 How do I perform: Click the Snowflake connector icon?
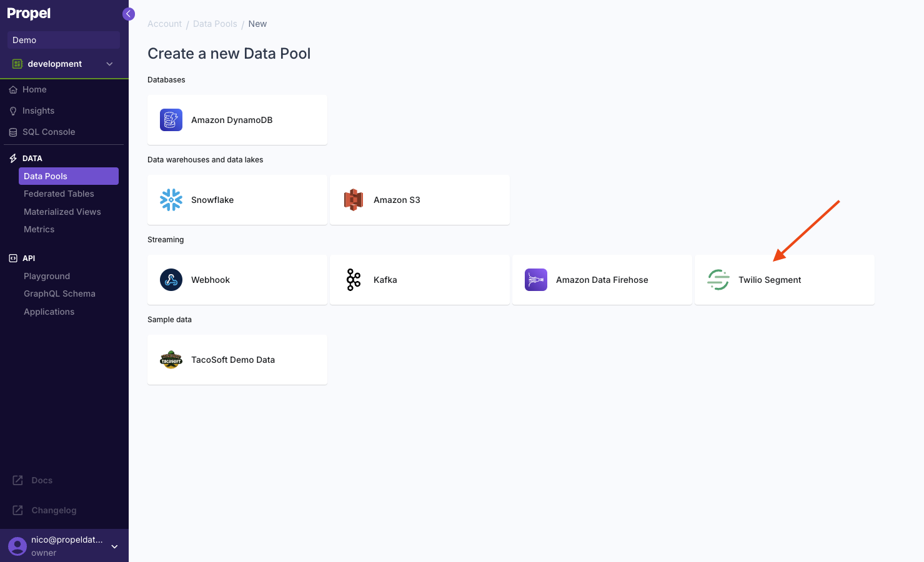pyautogui.click(x=171, y=199)
